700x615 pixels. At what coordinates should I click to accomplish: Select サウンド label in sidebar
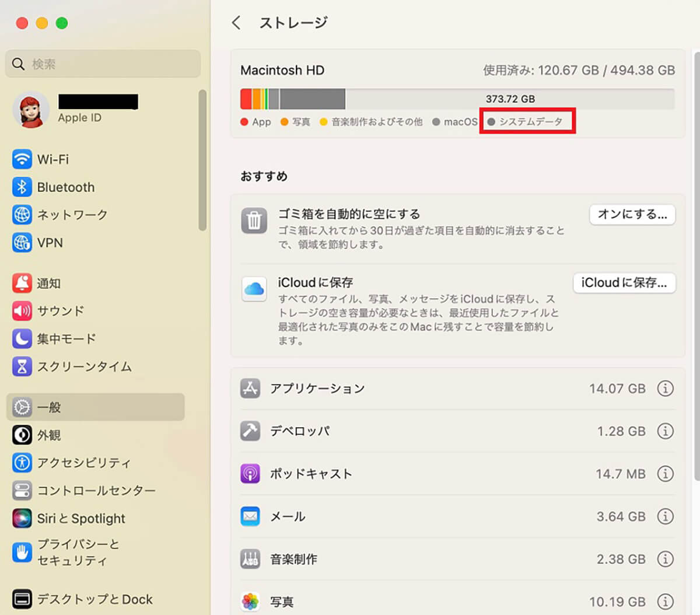coord(61,311)
